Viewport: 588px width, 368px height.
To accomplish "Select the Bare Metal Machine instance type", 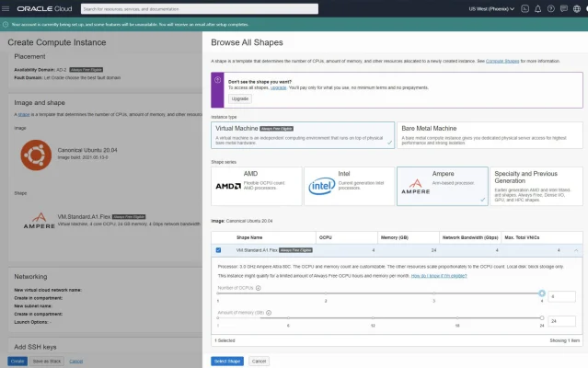I will pos(490,135).
